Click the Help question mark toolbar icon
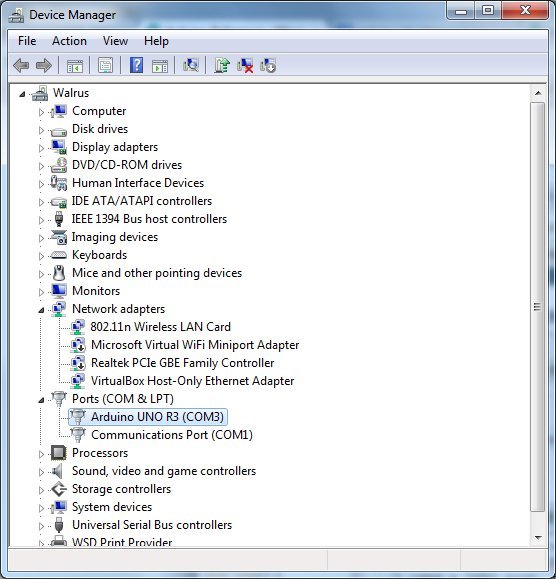 coord(136,65)
